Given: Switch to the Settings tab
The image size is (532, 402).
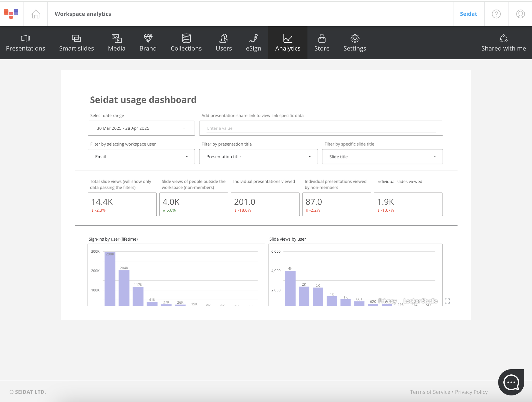Looking at the screenshot, I should click(354, 43).
